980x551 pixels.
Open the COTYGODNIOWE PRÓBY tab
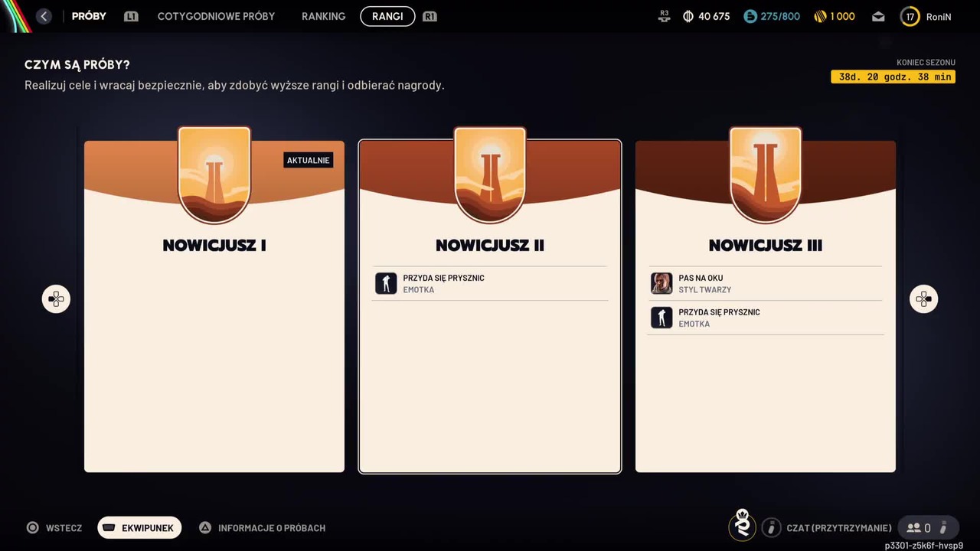(x=216, y=16)
